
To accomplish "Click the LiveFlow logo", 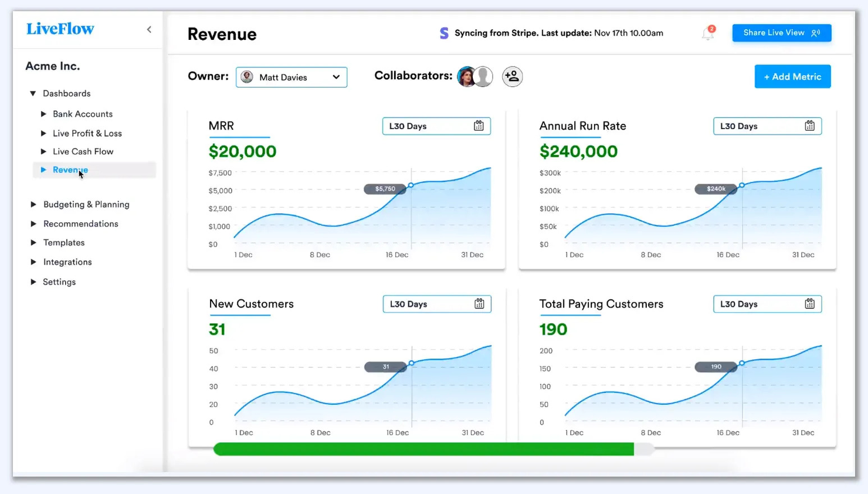I will pyautogui.click(x=60, y=29).
